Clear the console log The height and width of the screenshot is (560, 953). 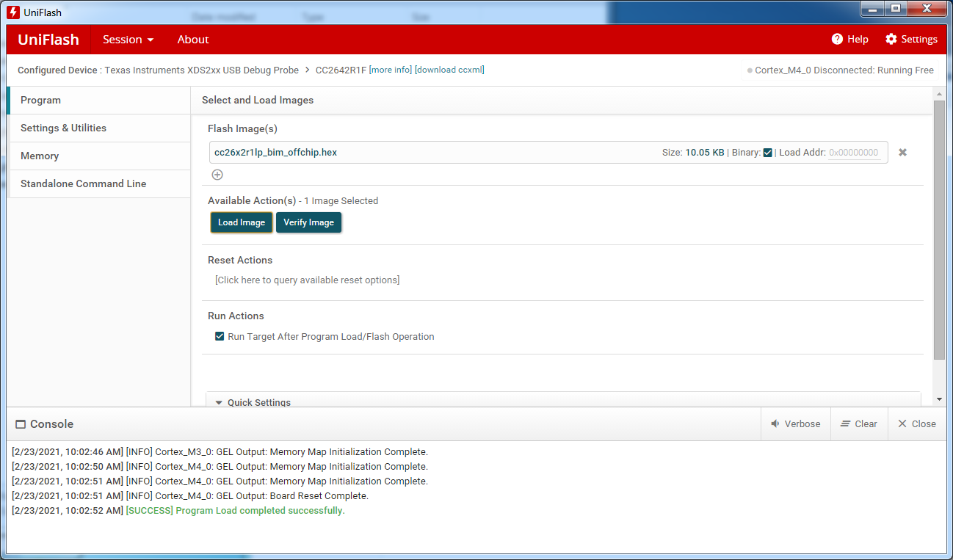pyautogui.click(x=859, y=423)
